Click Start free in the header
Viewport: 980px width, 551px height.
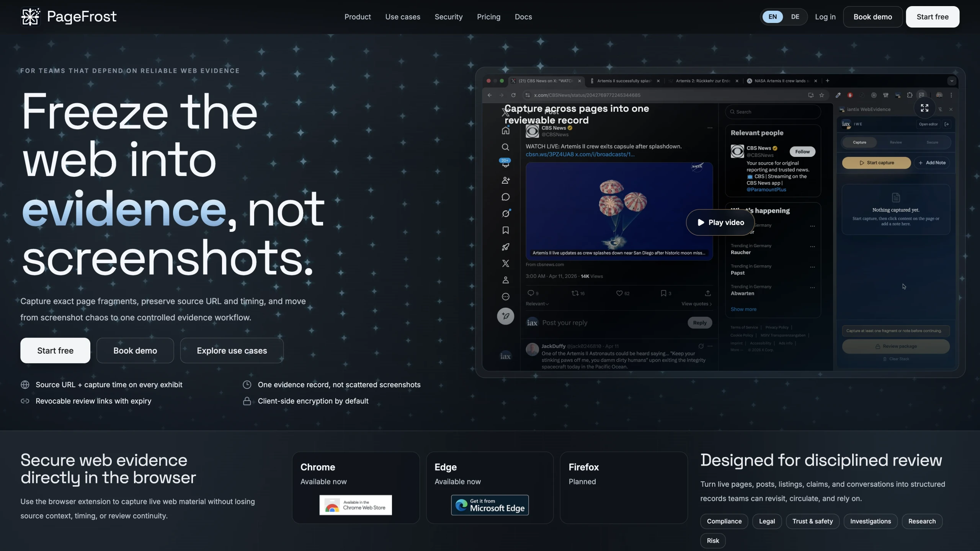933,17
